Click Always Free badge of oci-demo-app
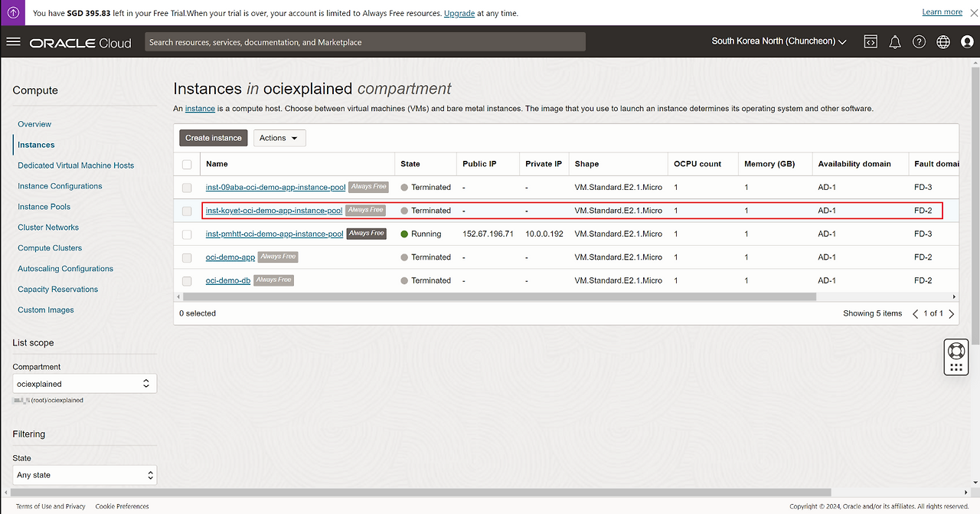The height and width of the screenshot is (514, 980). (x=278, y=257)
